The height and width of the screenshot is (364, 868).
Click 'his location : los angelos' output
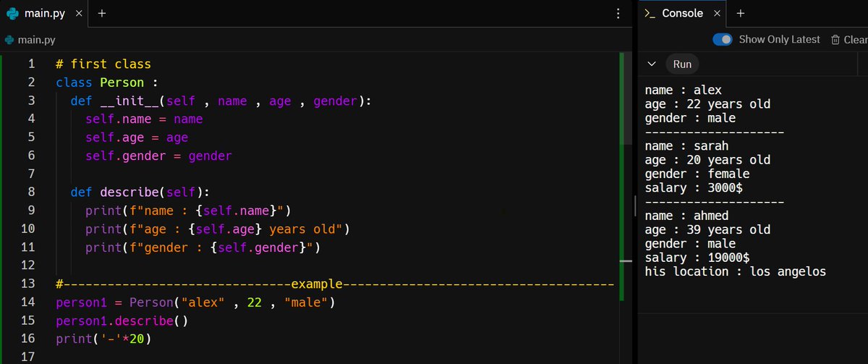pyautogui.click(x=736, y=271)
